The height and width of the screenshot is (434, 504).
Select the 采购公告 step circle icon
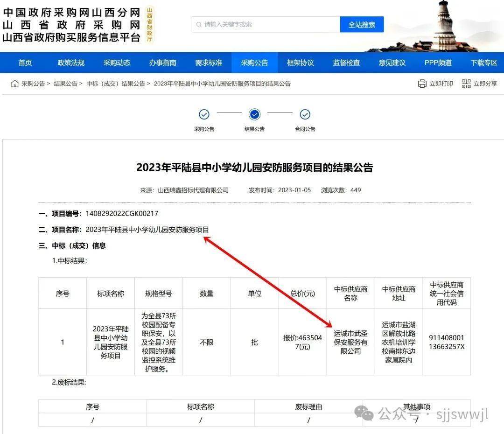click(x=204, y=114)
